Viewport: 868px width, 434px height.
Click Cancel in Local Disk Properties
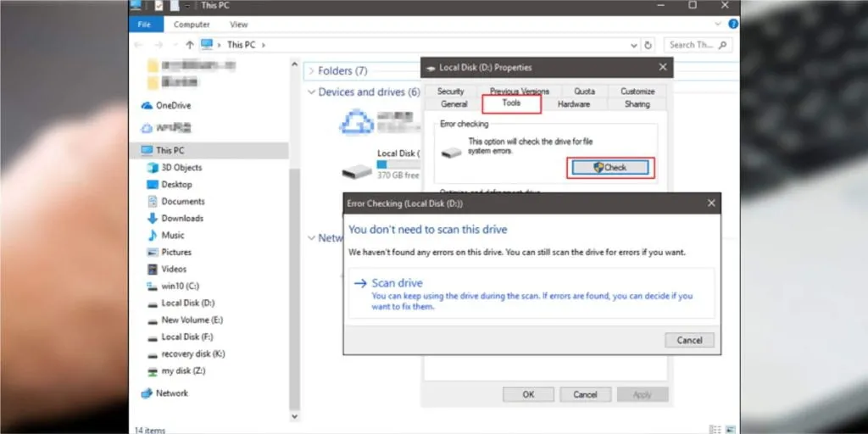585,395
